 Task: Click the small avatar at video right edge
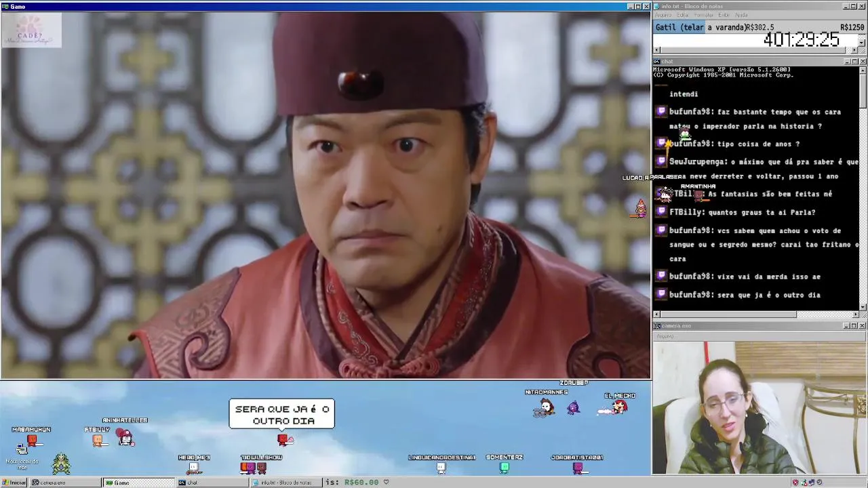(640, 208)
